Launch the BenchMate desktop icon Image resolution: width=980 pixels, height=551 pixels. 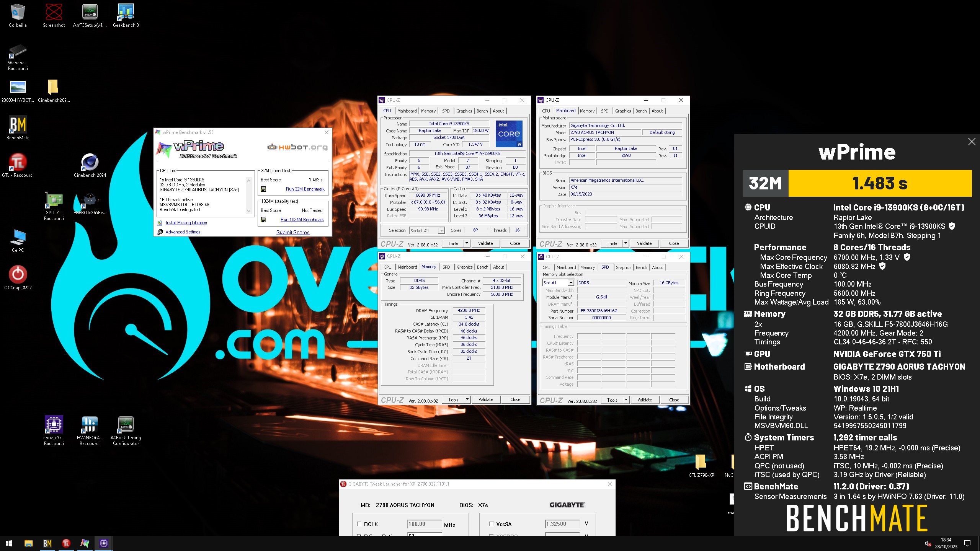18,128
